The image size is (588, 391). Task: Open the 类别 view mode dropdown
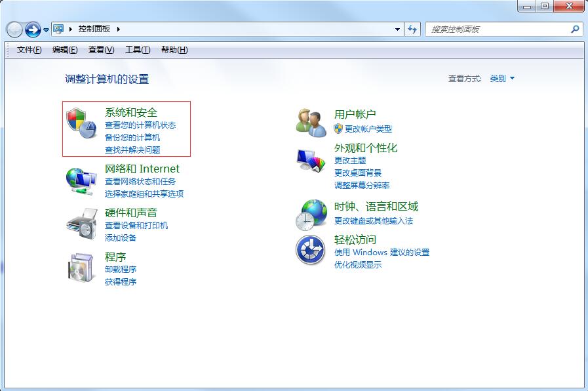(502, 79)
